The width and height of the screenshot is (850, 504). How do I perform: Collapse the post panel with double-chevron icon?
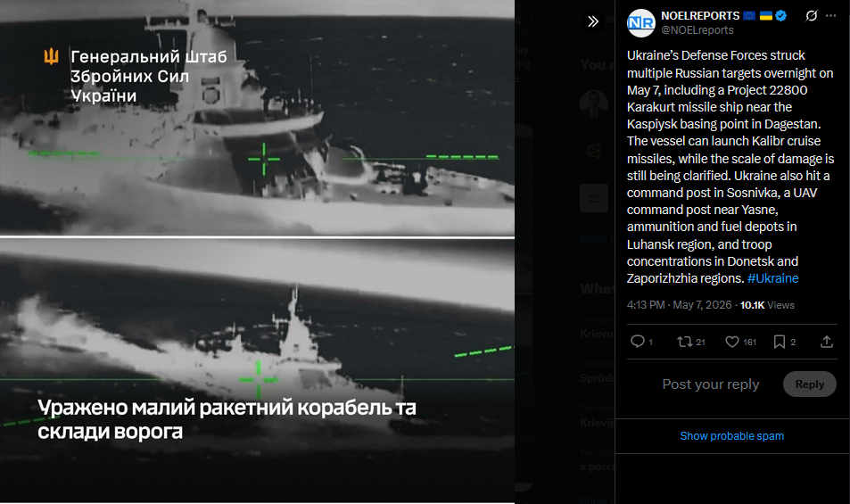593,21
